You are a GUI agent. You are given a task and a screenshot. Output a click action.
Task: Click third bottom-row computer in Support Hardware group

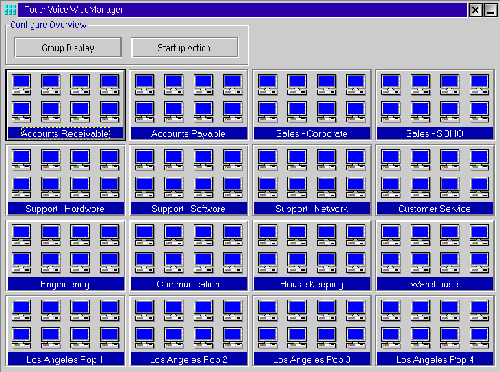[x=80, y=187]
